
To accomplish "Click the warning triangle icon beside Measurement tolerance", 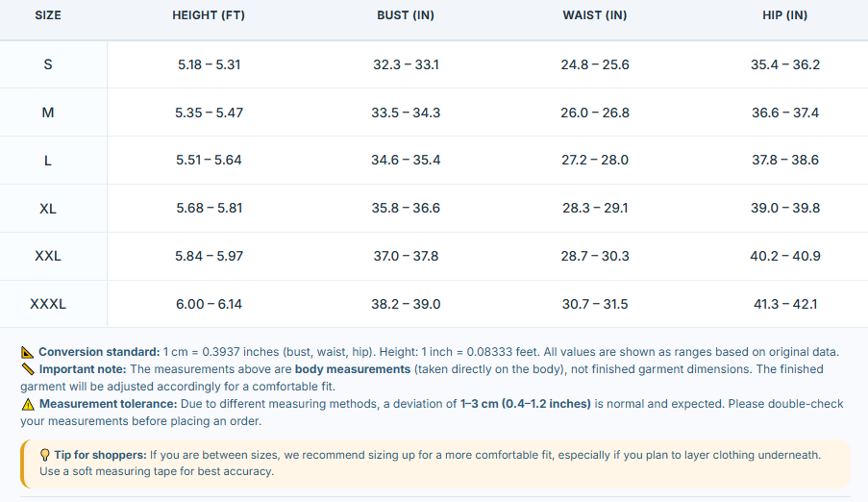I will click(x=28, y=405).
